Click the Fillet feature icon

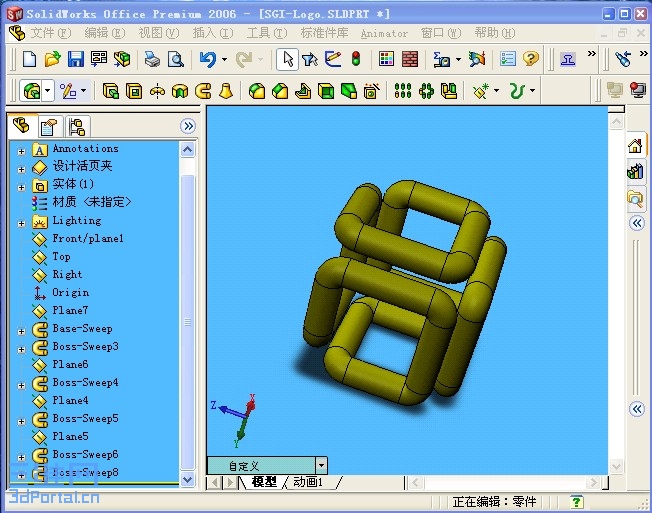[257, 91]
